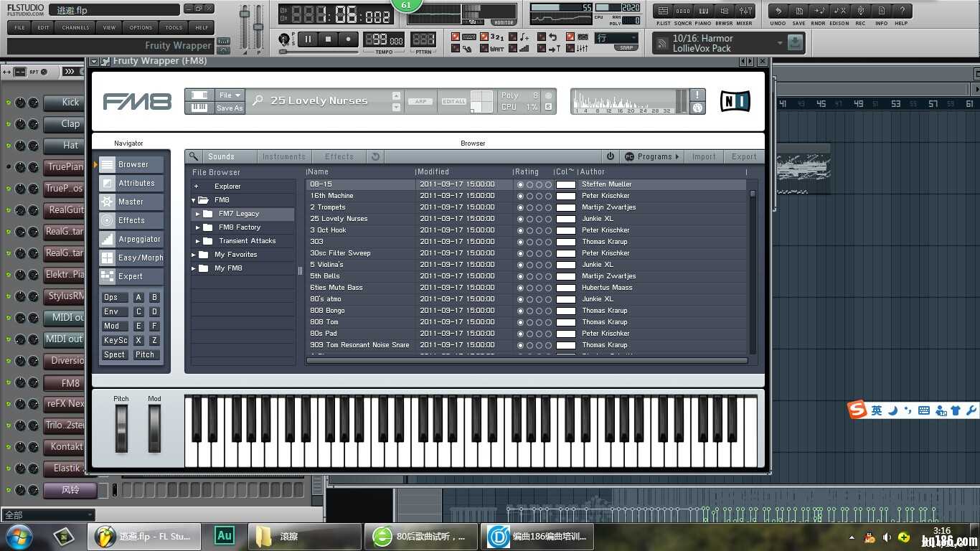Click the FM8 panic exclamation icon

click(x=697, y=95)
